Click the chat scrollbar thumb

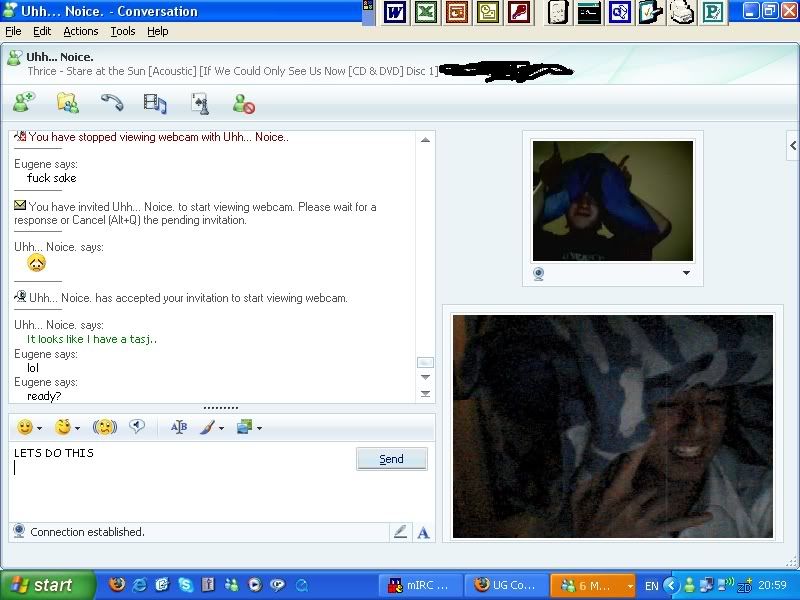(426, 362)
